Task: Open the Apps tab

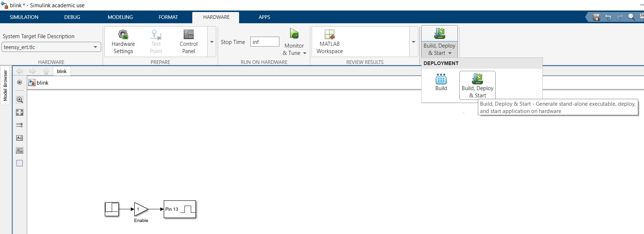Action: click(x=264, y=17)
